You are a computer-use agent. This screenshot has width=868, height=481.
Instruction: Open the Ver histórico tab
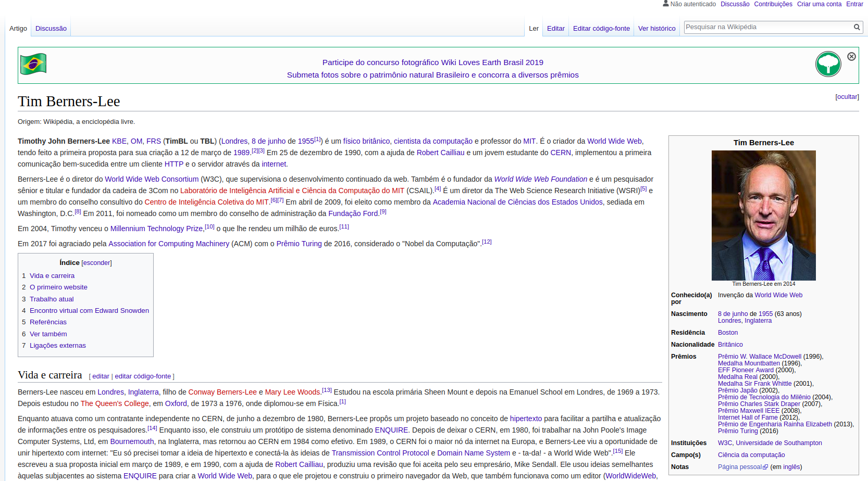pos(656,29)
